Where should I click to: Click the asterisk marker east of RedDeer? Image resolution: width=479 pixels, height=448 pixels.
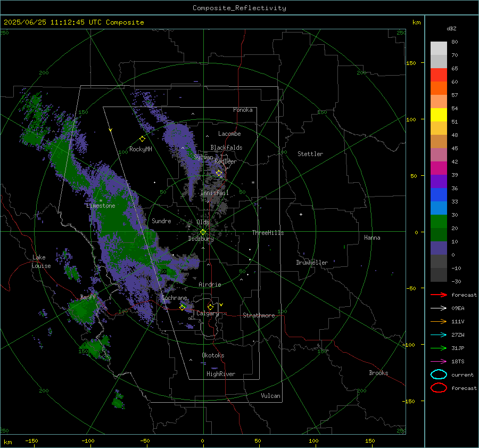pyautogui.click(x=253, y=183)
